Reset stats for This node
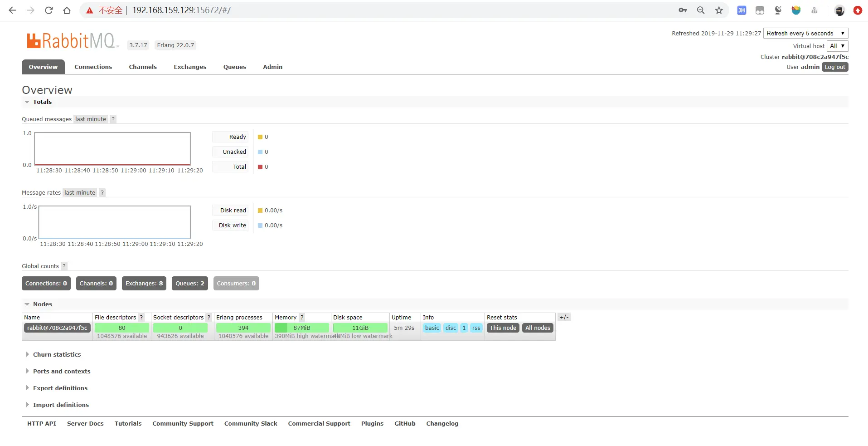The height and width of the screenshot is (446, 868). pyautogui.click(x=503, y=328)
